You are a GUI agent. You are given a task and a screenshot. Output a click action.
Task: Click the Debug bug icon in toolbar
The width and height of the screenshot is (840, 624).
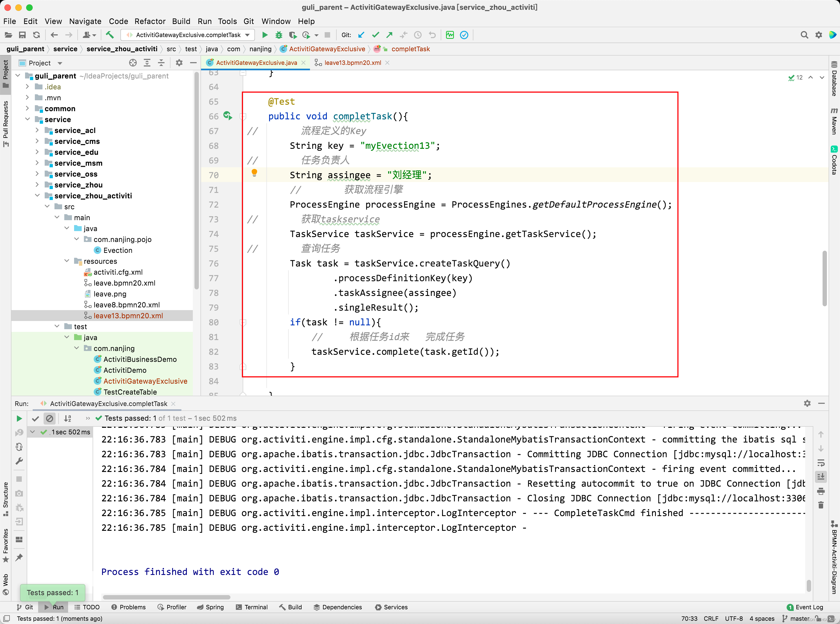[x=279, y=35]
